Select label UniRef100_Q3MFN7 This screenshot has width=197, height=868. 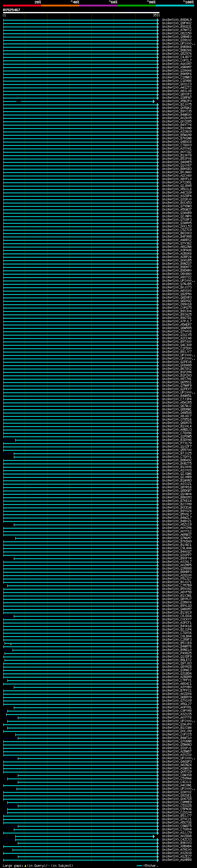tap(177, 98)
